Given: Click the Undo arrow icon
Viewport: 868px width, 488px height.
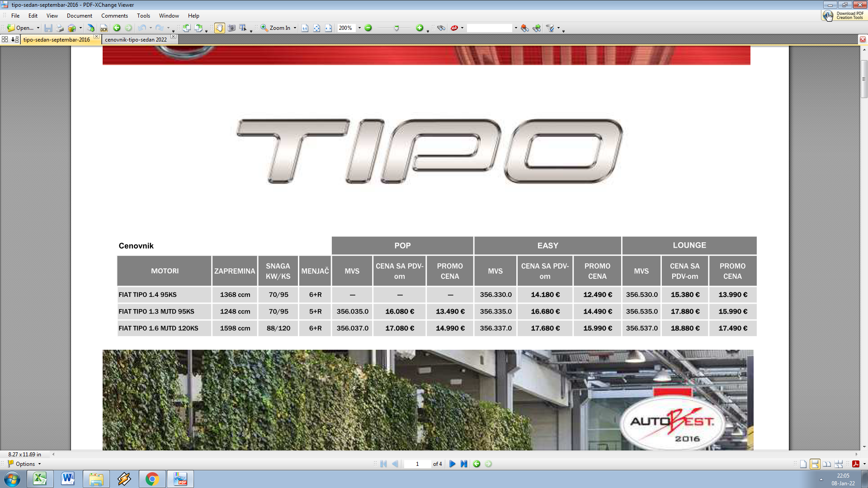Looking at the screenshot, I should [x=142, y=28].
